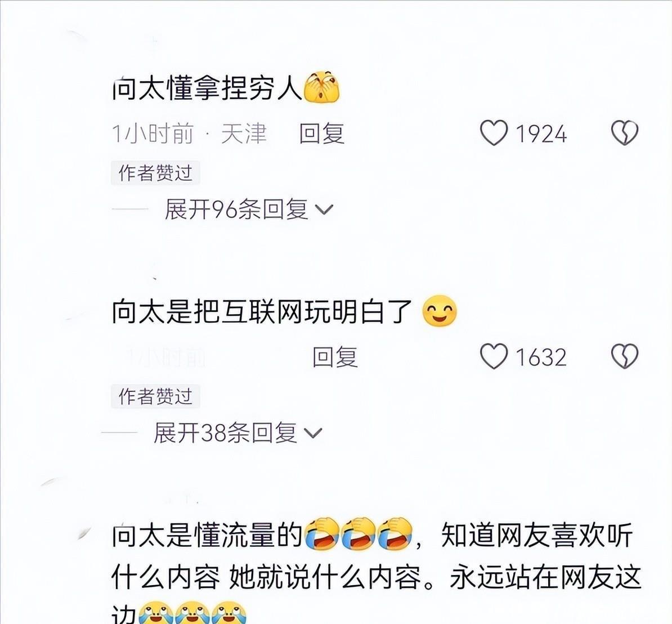Click chevron next to 38条回复

point(313,433)
